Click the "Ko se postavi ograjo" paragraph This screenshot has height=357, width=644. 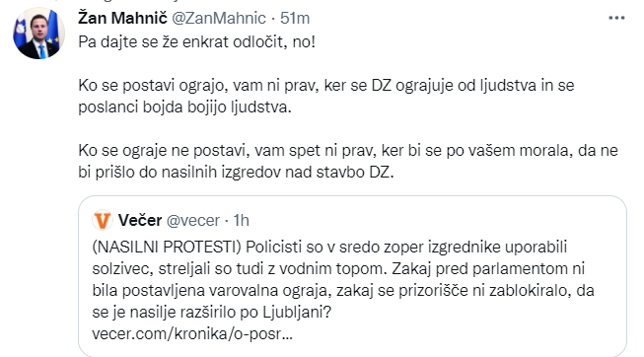click(x=326, y=96)
